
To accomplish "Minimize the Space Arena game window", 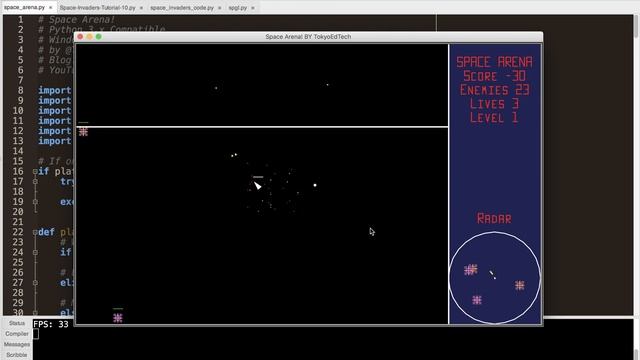I will [89, 37].
